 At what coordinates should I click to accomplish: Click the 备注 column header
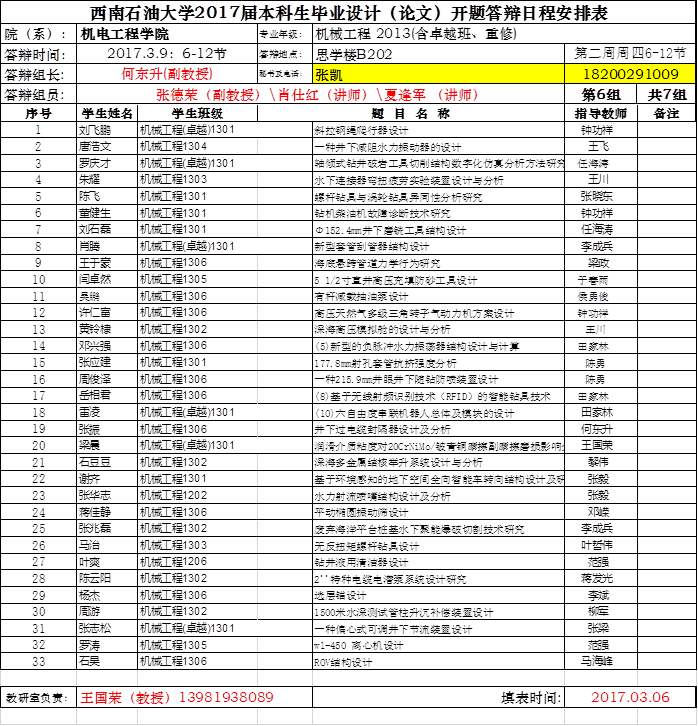pos(666,113)
